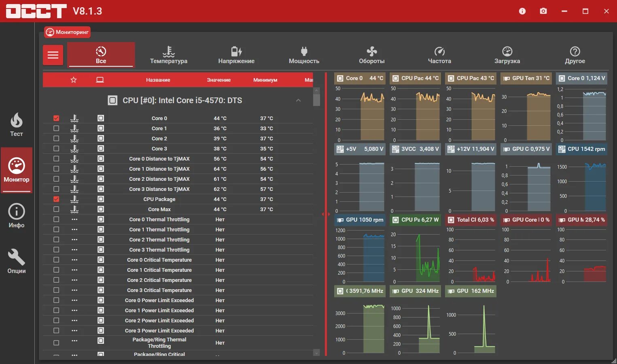Viewport: 617px width, 364px height.
Task: Click the GPU 1050 rpm graph header icon
Action: point(340,220)
